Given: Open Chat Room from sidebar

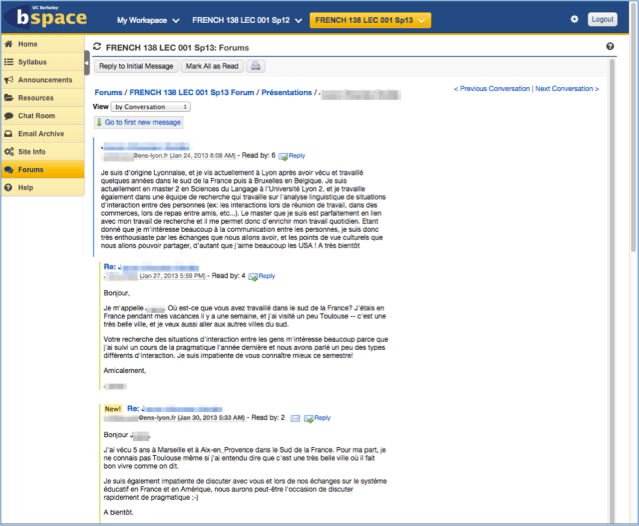Looking at the screenshot, I should [x=41, y=116].
